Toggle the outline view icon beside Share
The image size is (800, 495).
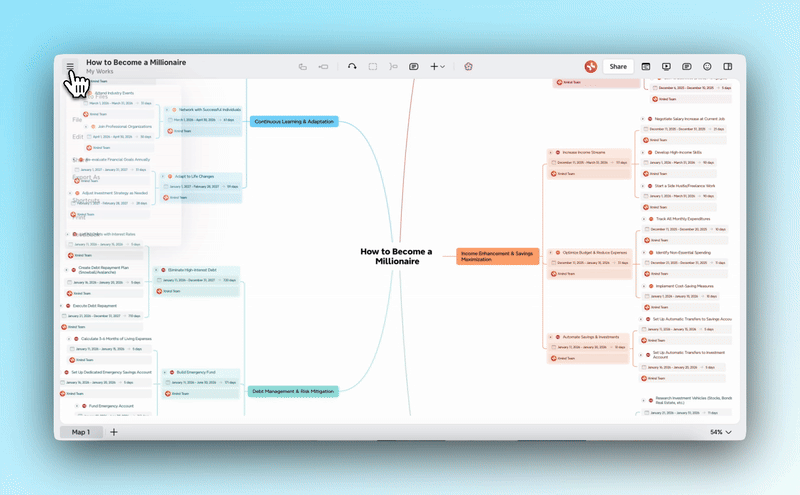pos(646,67)
